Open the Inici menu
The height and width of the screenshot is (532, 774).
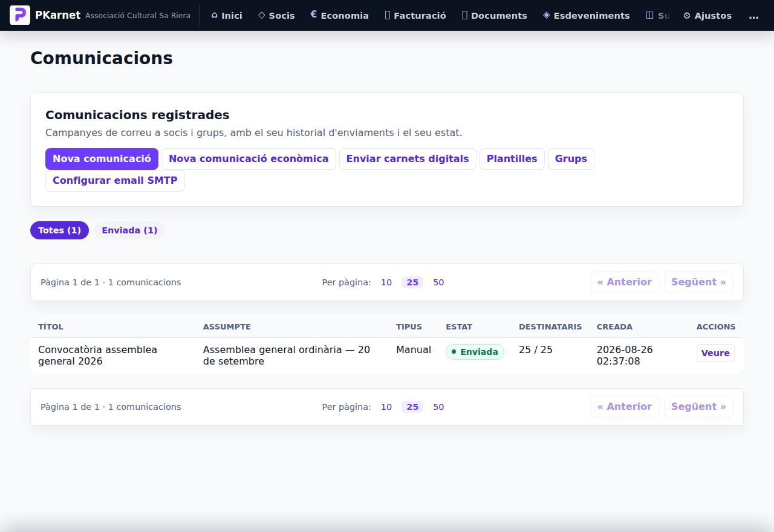[x=227, y=16]
